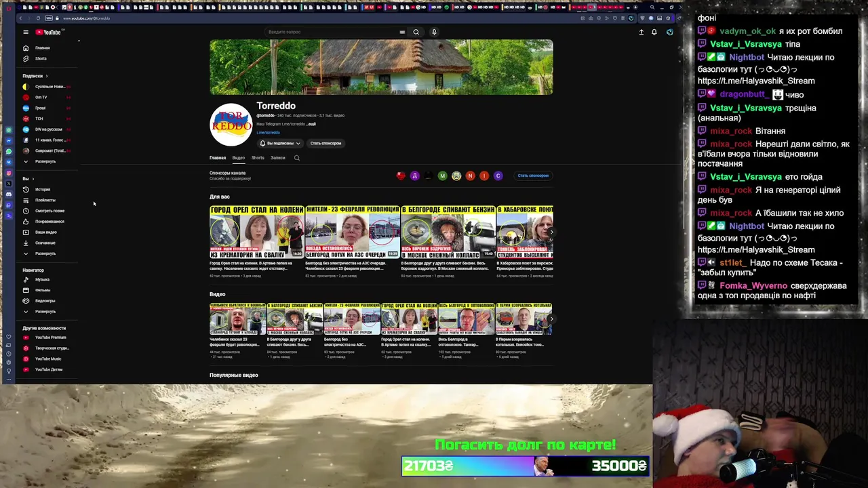Open YouTube Premium link in sidebar
The width and height of the screenshot is (868, 488).
(50, 338)
